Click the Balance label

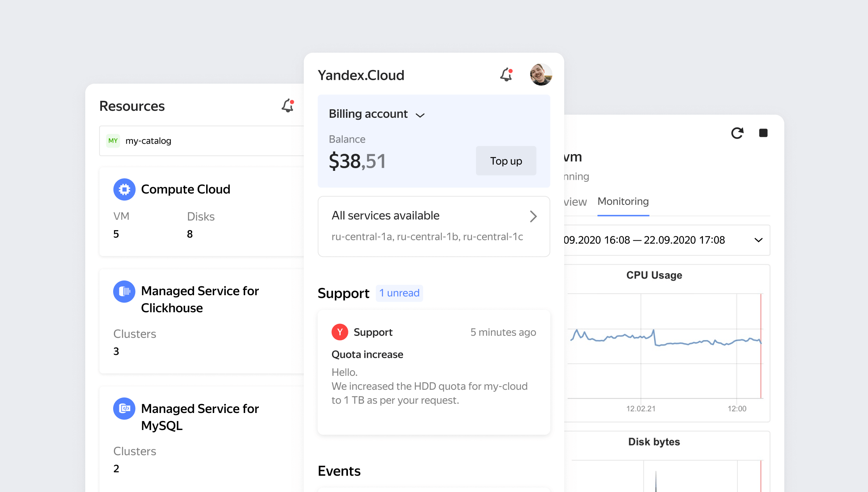[x=347, y=139]
